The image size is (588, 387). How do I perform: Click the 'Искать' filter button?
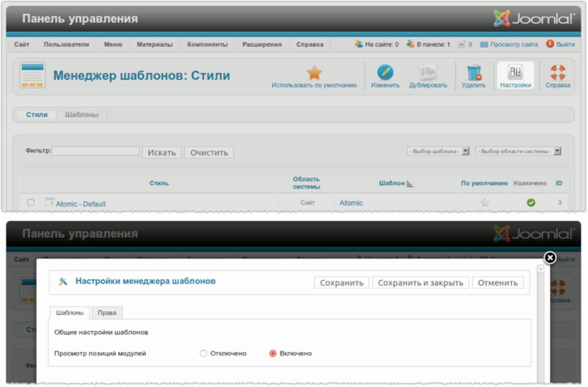pos(162,153)
